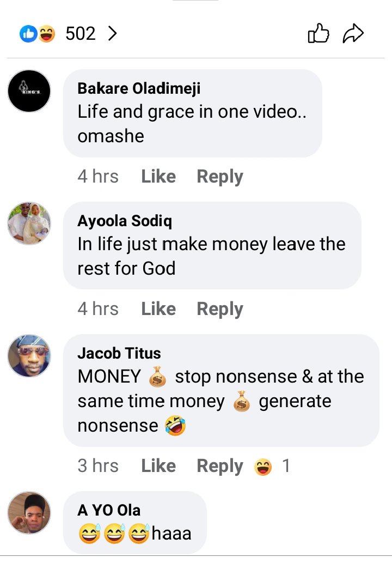Screen dimensions: 392x563
Task: Open the Jacob Titus name link
Action: (119, 353)
